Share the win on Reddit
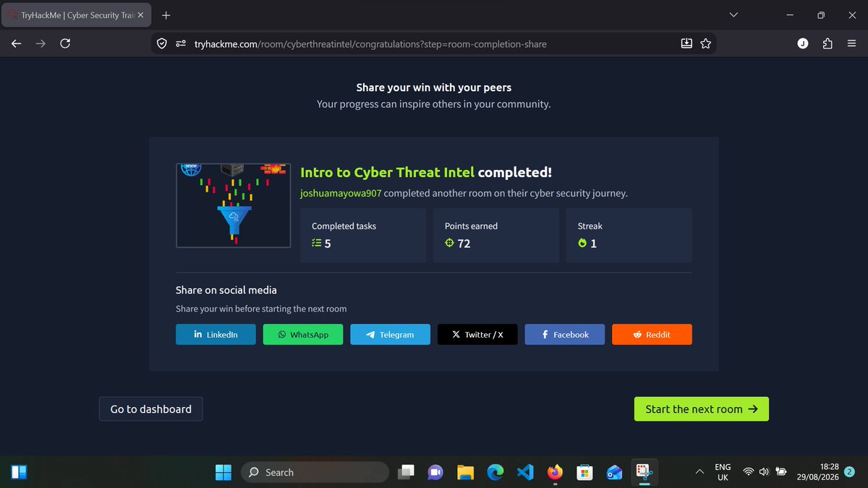The height and width of the screenshot is (488, 868). click(x=652, y=335)
